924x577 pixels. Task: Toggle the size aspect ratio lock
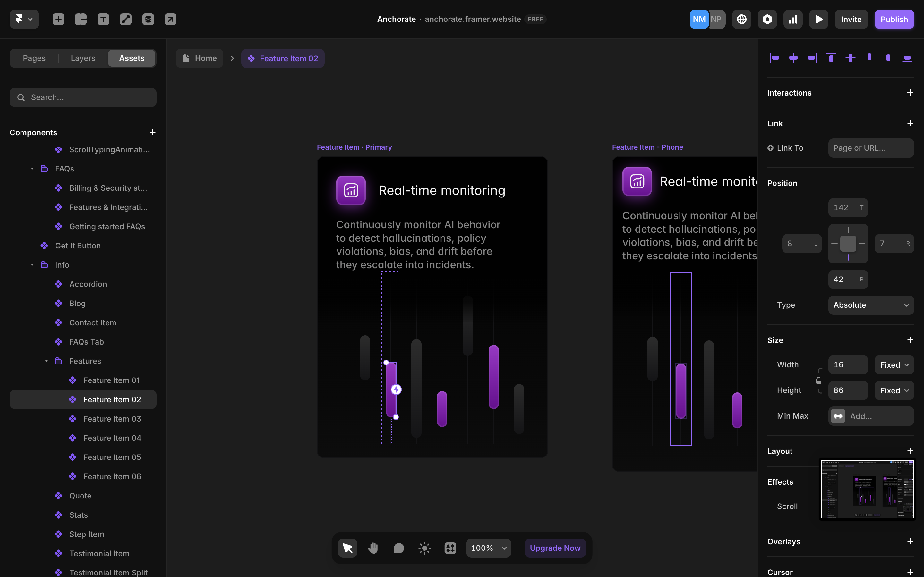click(x=819, y=380)
